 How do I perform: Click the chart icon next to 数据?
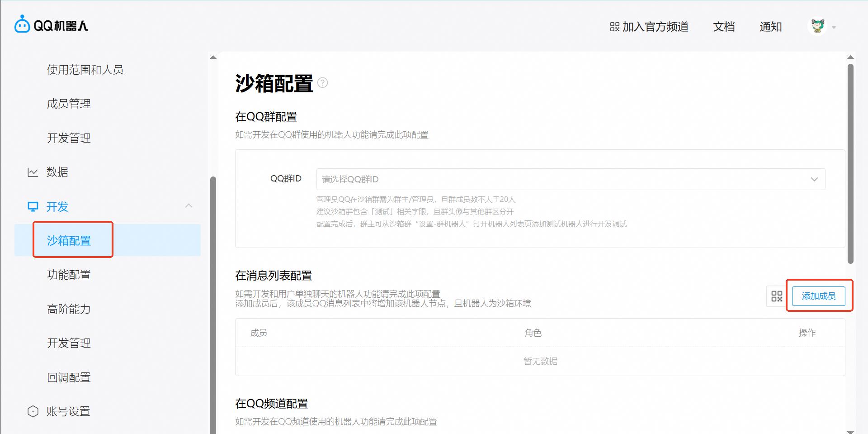tap(33, 172)
